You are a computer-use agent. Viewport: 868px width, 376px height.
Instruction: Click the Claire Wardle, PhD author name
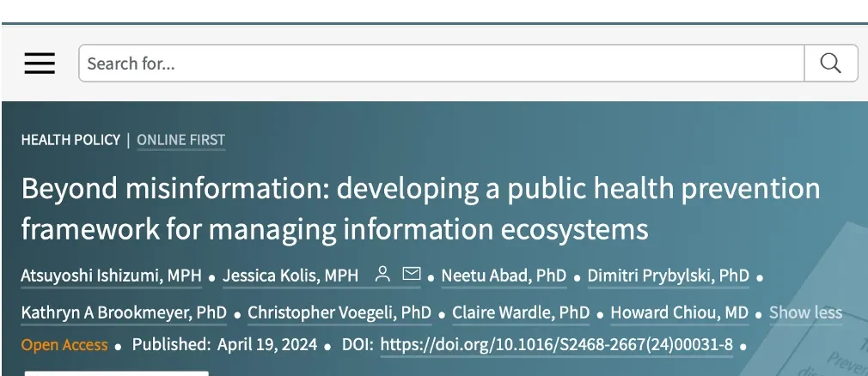[x=521, y=312]
